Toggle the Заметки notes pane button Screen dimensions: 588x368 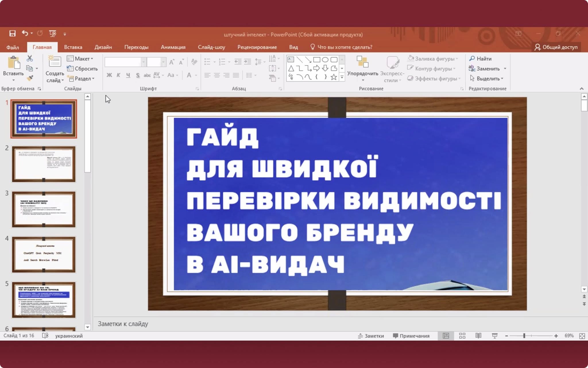pos(371,336)
